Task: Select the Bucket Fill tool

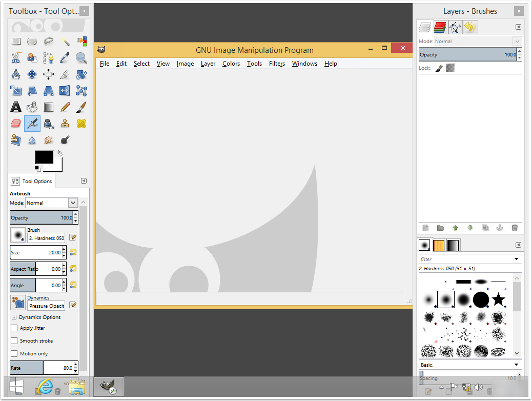Action: coord(32,107)
